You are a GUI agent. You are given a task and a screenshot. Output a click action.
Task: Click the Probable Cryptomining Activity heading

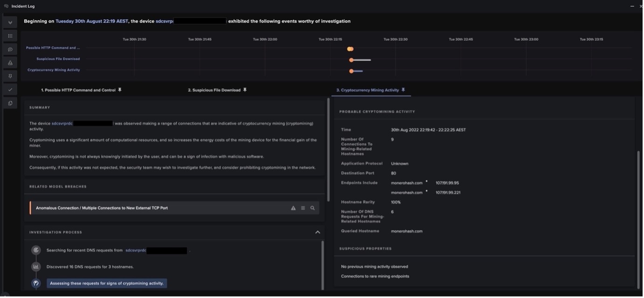(x=377, y=112)
